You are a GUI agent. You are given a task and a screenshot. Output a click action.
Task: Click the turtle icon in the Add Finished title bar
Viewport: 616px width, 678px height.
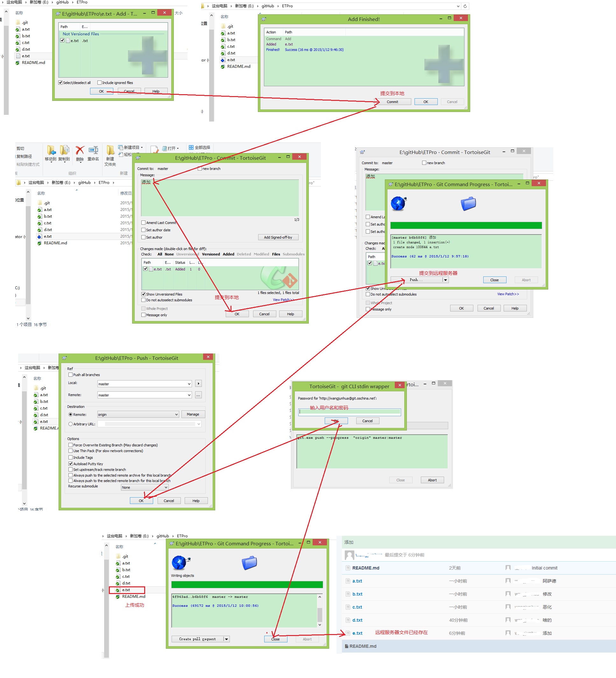coord(264,19)
